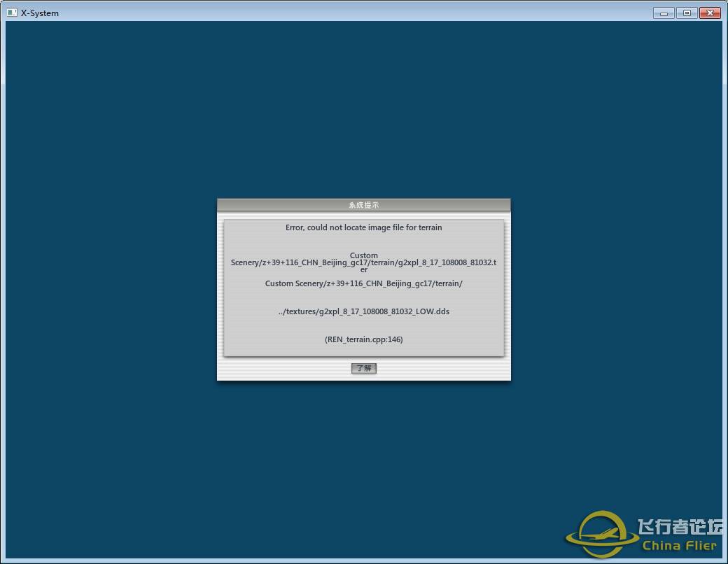This screenshot has width=728, height=564.
Task: Click empty space in the window title bar
Action: [x=350, y=13]
